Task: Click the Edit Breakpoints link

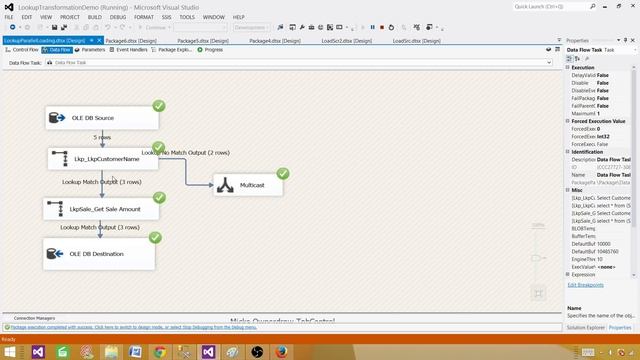Action: point(585,285)
